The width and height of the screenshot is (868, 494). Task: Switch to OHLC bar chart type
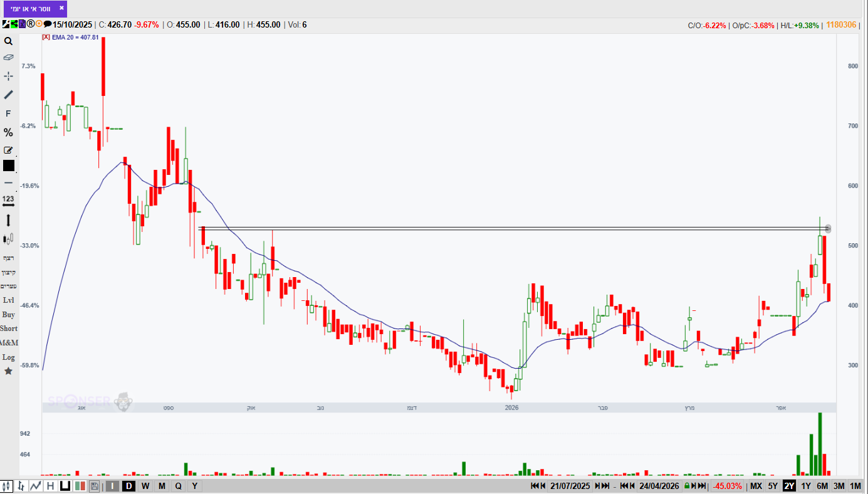22,486
